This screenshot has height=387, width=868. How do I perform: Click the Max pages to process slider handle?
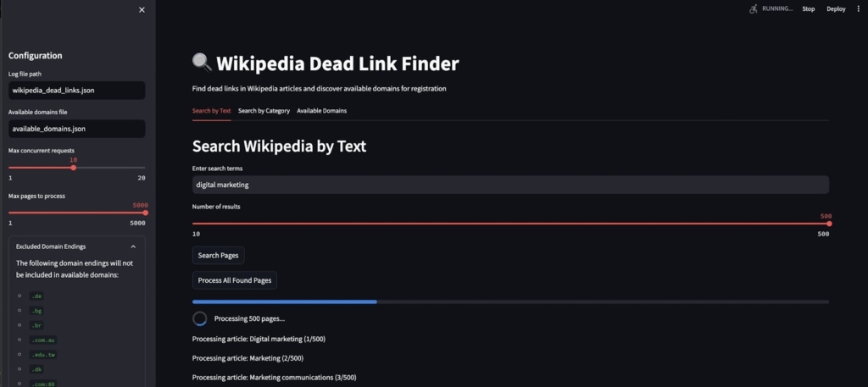[x=145, y=213]
